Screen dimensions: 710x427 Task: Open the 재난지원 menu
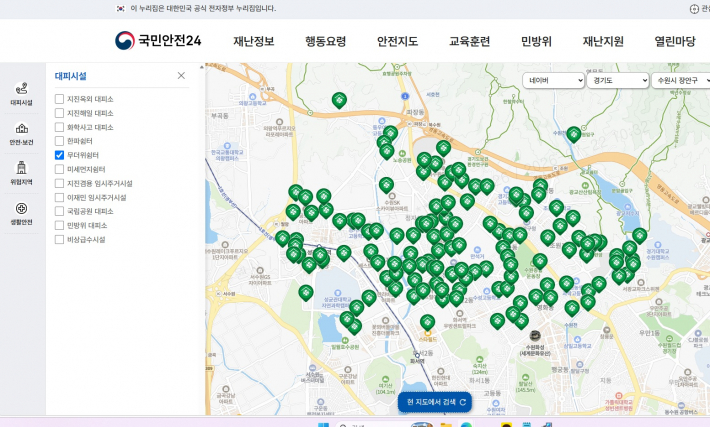click(x=603, y=41)
